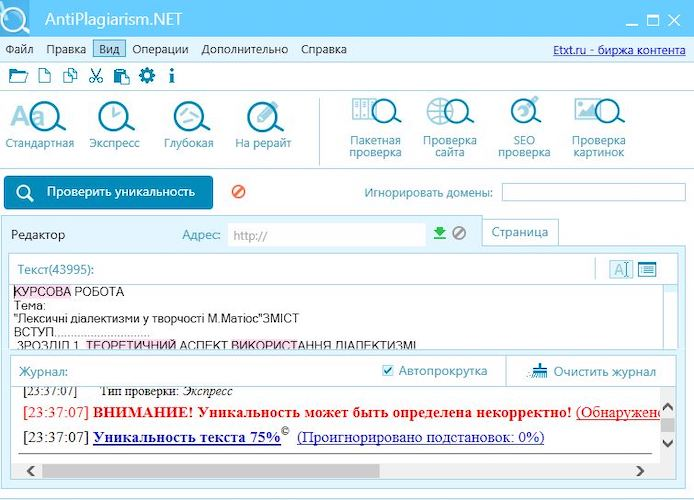Open the Правка menu
Viewport: 694px width, 500px height.
pos(66,49)
